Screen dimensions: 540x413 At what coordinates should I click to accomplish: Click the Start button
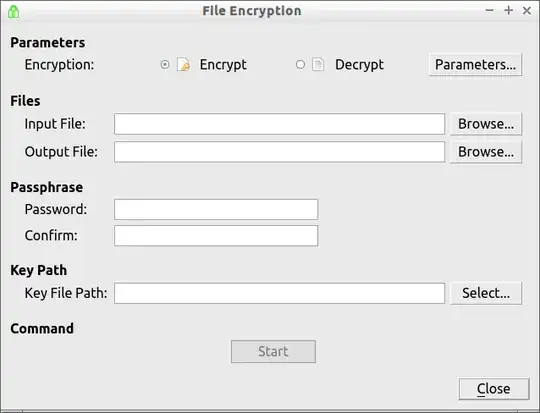(273, 351)
